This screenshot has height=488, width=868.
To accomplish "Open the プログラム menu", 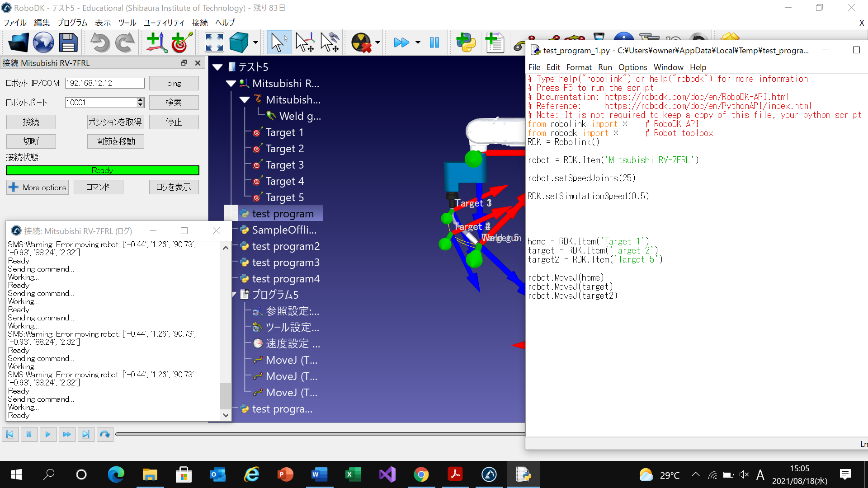I will point(72,23).
